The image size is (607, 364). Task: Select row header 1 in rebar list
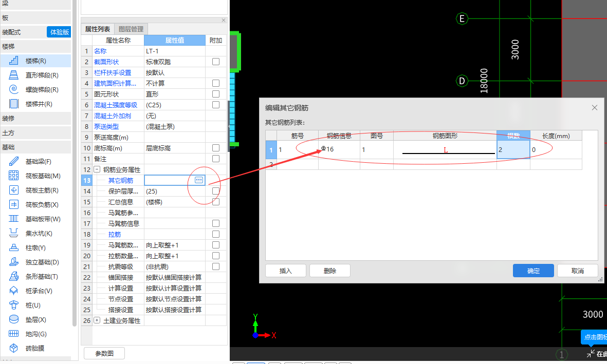coord(271,150)
